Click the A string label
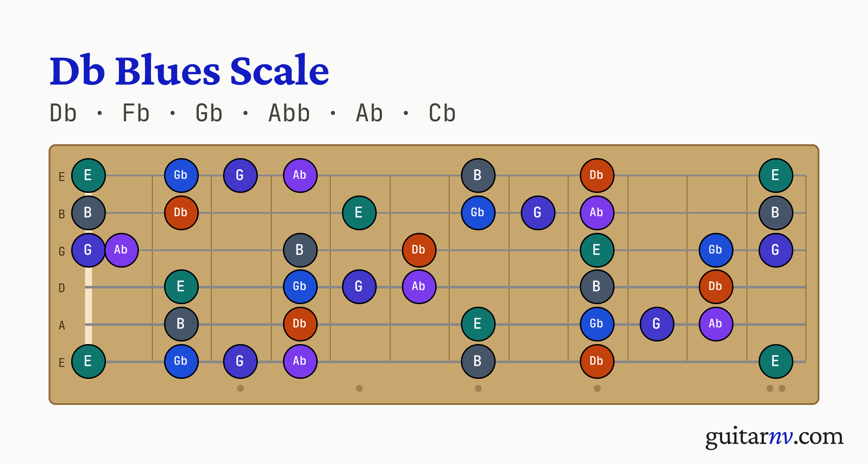This screenshot has height=464, width=868. tap(62, 325)
